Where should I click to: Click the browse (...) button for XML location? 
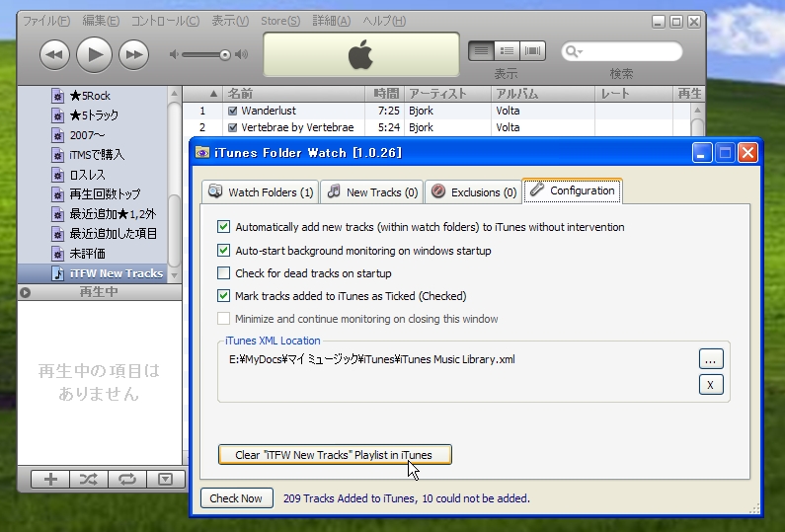711,359
